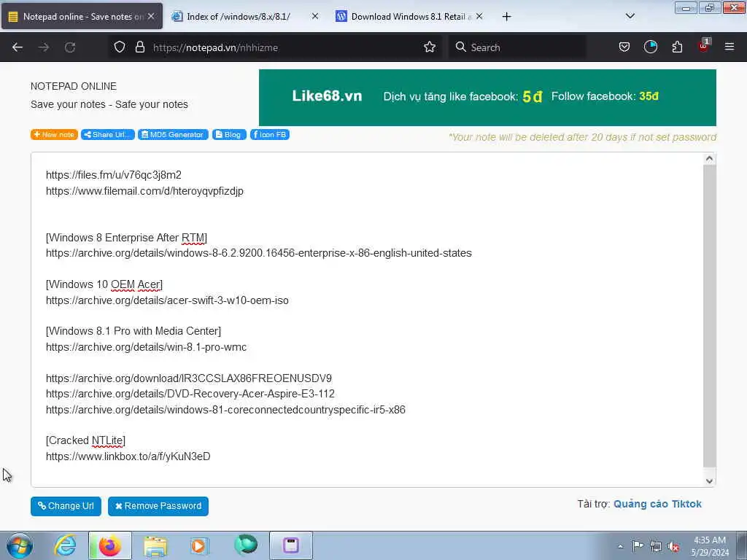
Task: Open the MD5 Generator button
Action: (x=173, y=135)
